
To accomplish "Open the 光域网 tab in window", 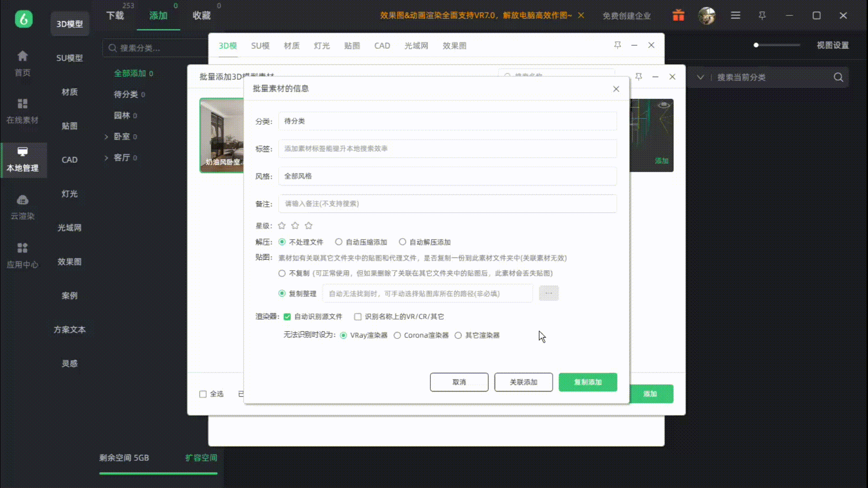I will pos(416,46).
